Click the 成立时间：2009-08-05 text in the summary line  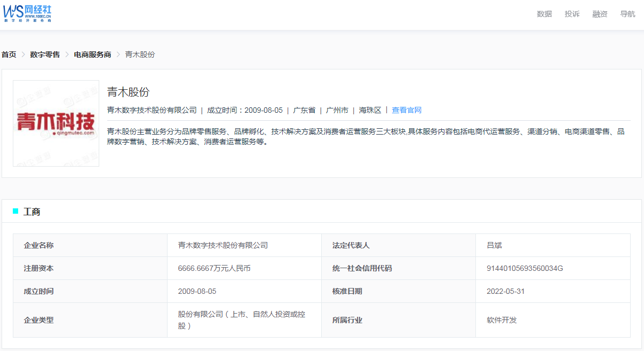(x=245, y=110)
